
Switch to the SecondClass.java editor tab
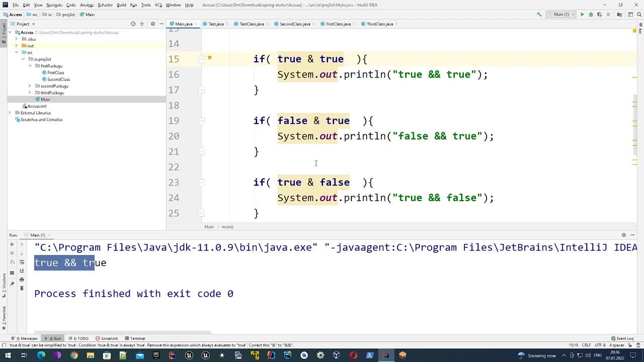294,24
